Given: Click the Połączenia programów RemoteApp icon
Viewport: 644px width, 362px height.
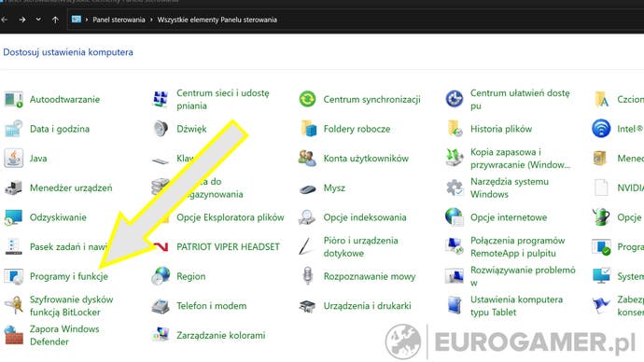Looking at the screenshot, I should 455,246.
